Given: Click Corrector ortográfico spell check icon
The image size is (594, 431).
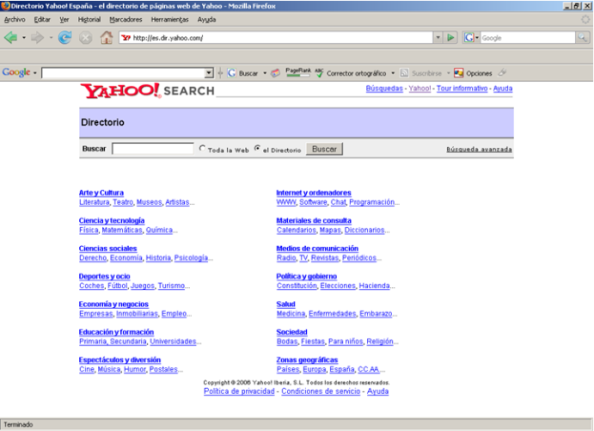Looking at the screenshot, I should pyautogui.click(x=319, y=73).
